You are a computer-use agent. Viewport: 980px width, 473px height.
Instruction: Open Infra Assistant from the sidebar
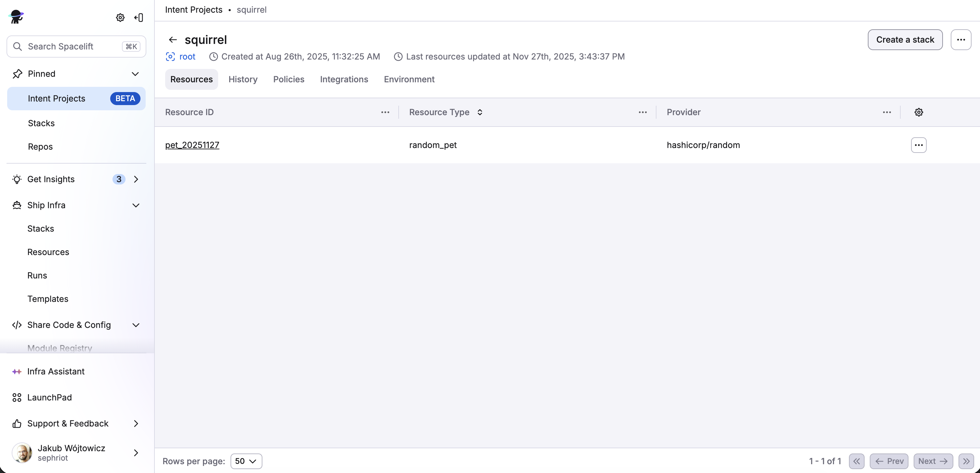pos(56,371)
